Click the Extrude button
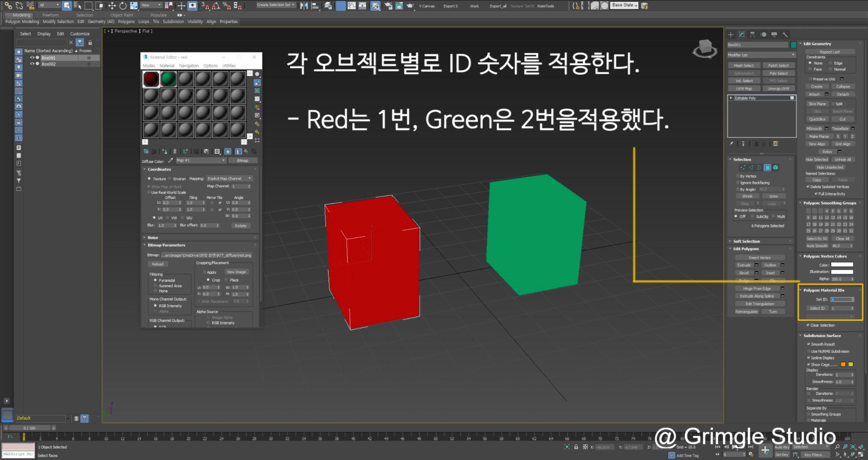The image size is (868, 460). pos(744,265)
